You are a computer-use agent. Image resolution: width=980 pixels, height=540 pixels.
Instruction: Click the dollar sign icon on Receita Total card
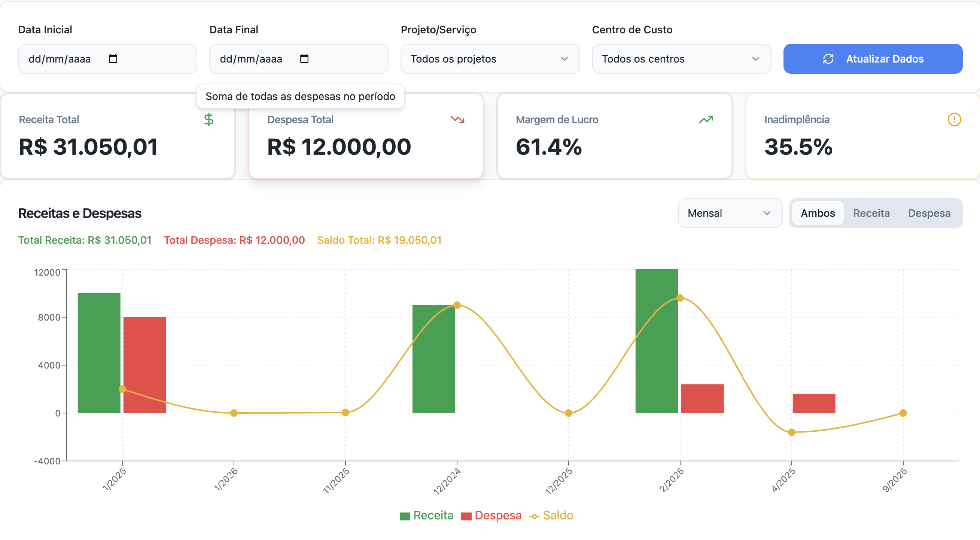point(209,119)
